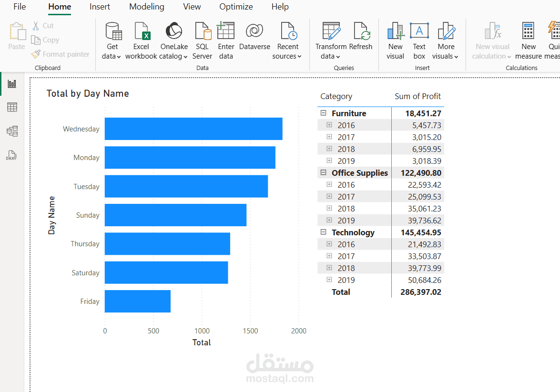Viewport: 560px width, 392px height.
Task: Collapse the Furniture category row
Action: pyautogui.click(x=324, y=113)
